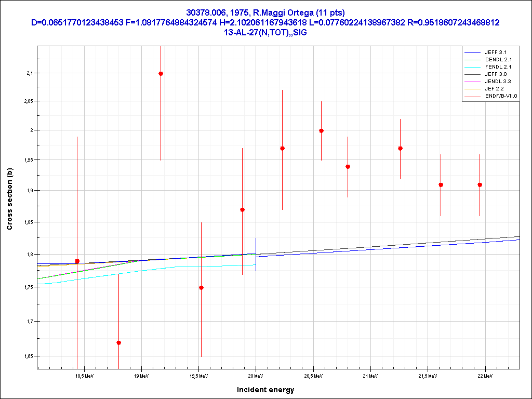Click the "20 MeV" x-axis tick label
Screen dimensions: 532x399
[x=255, y=376]
